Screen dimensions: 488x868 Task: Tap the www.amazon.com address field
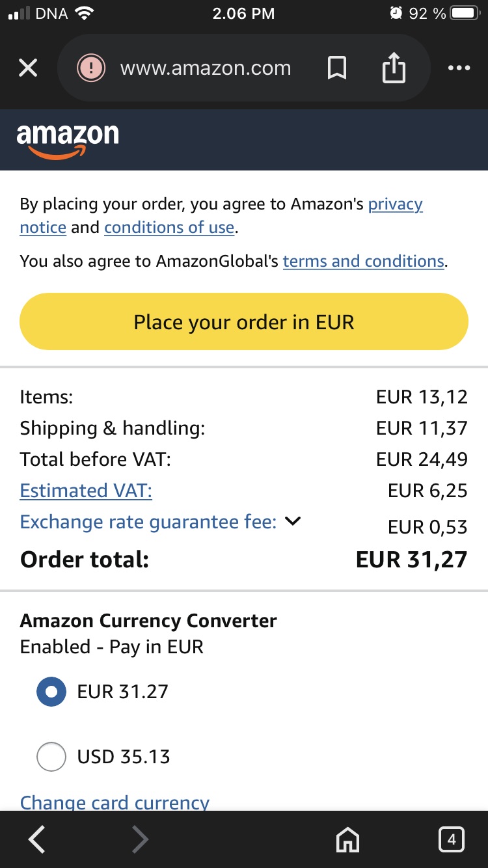pos(206,68)
